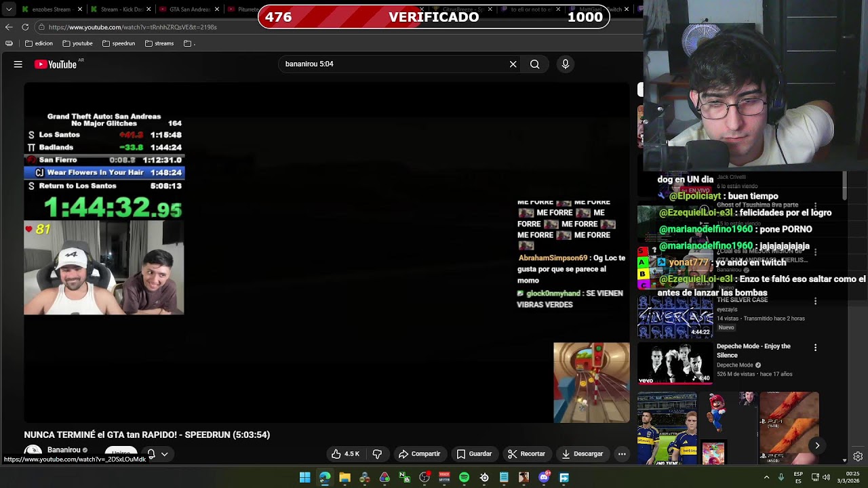Clear the search box text
The width and height of the screenshot is (868, 488).
point(513,64)
